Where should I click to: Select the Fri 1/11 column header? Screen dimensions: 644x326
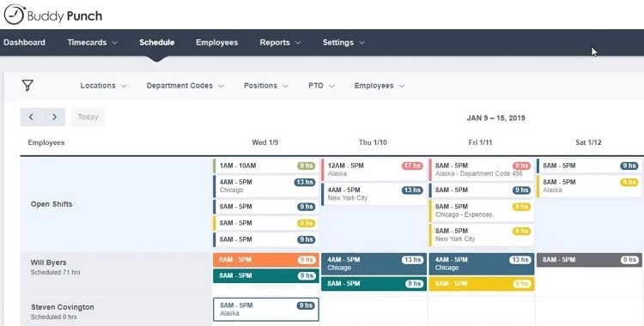[480, 142]
